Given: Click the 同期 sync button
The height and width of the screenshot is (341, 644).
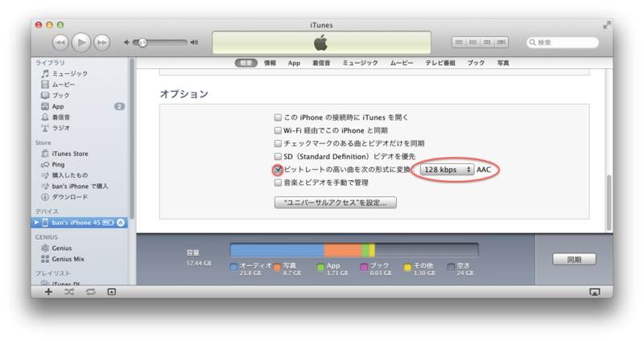Looking at the screenshot, I should (574, 259).
